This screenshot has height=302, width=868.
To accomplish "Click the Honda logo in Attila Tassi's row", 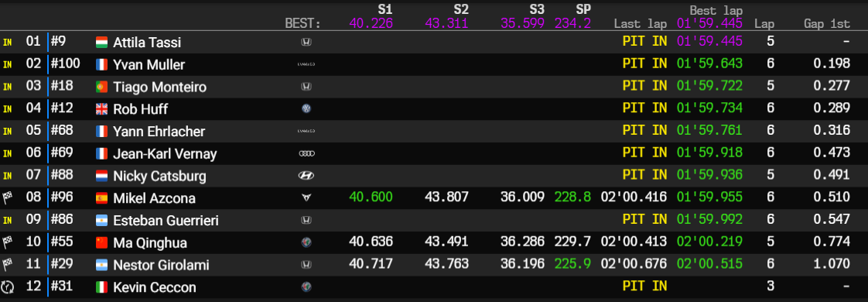I will 306,42.
